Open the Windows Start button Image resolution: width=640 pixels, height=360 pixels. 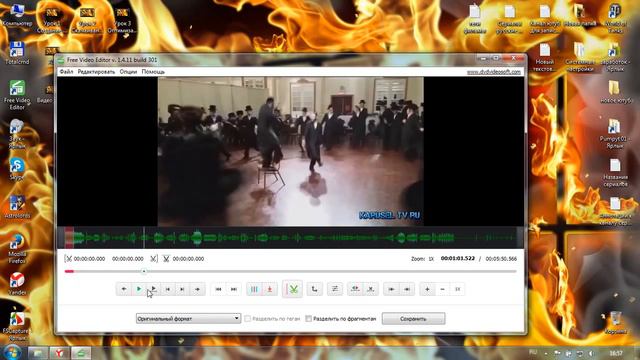12,352
